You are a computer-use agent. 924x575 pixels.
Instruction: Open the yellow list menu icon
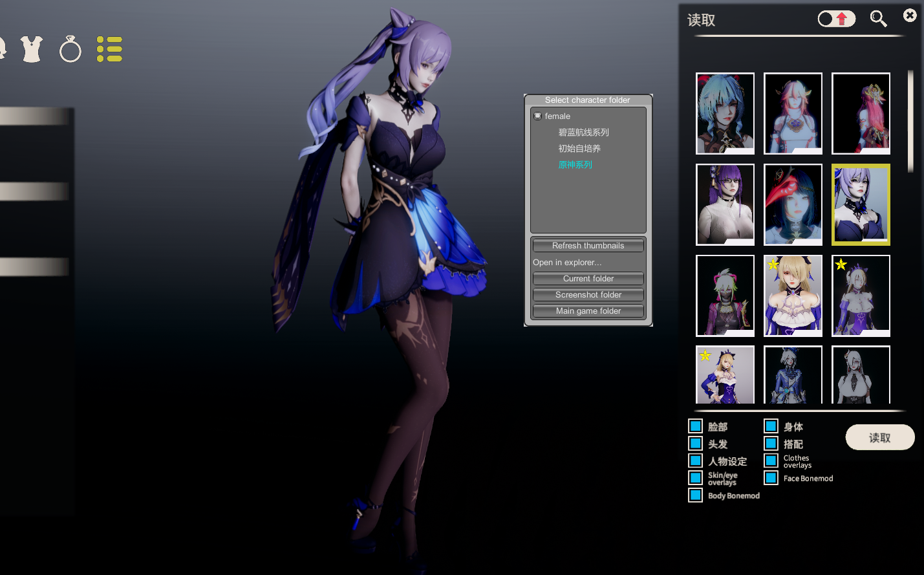click(110, 49)
